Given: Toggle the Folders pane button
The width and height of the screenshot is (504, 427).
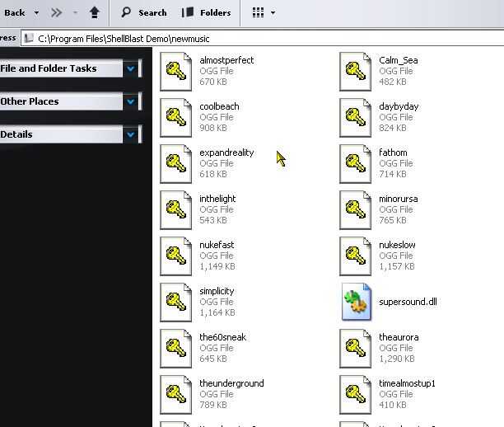Looking at the screenshot, I should [x=206, y=13].
